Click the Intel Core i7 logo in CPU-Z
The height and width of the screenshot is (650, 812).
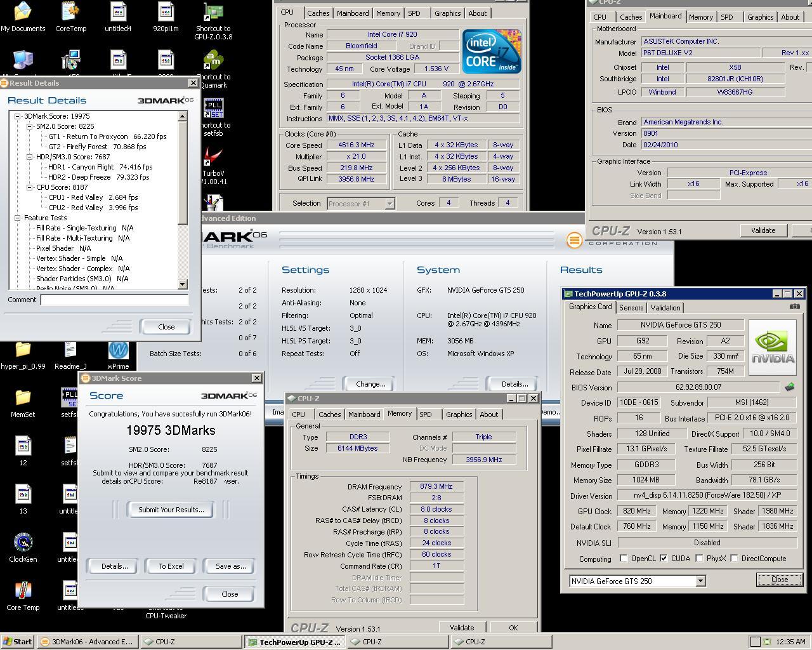[492, 51]
